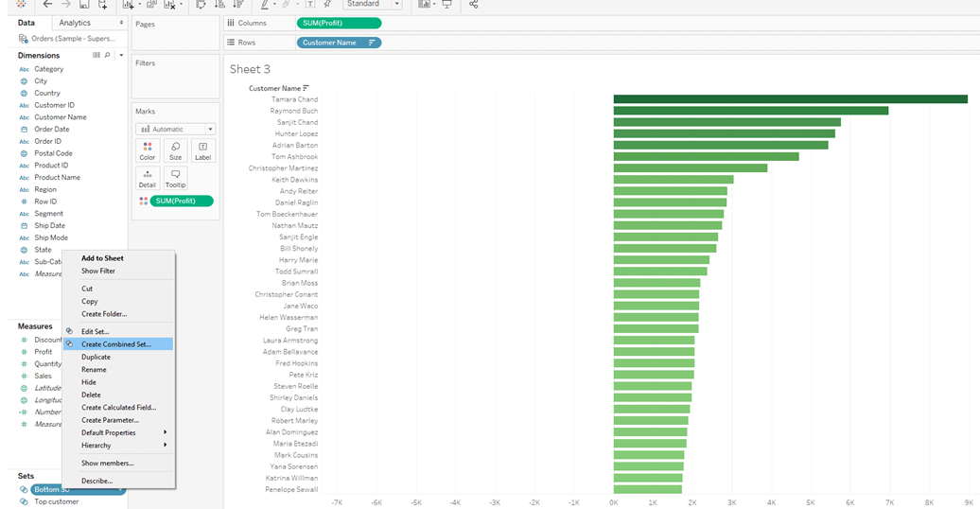The height and width of the screenshot is (509, 980).
Task: Click the sort indicator on Customer Name pill
Action: click(x=372, y=43)
